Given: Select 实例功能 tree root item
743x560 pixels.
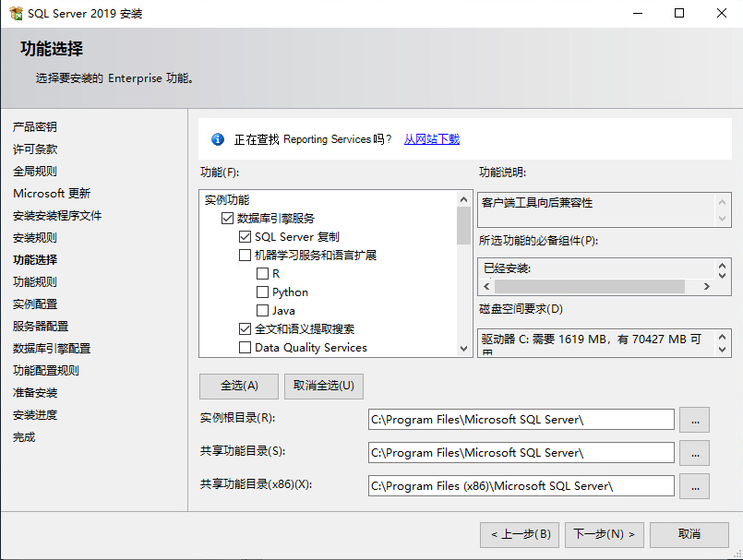Looking at the screenshot, I should [227, 200].
